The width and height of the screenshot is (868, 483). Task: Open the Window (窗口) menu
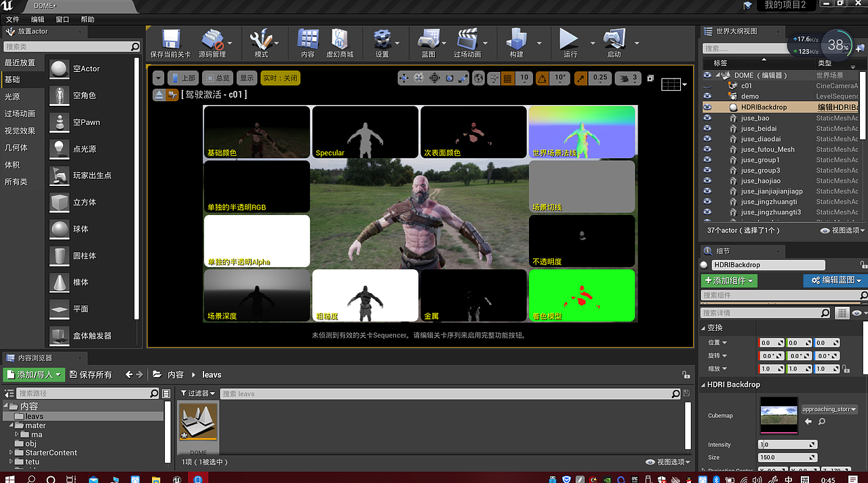tap(62, 20)
